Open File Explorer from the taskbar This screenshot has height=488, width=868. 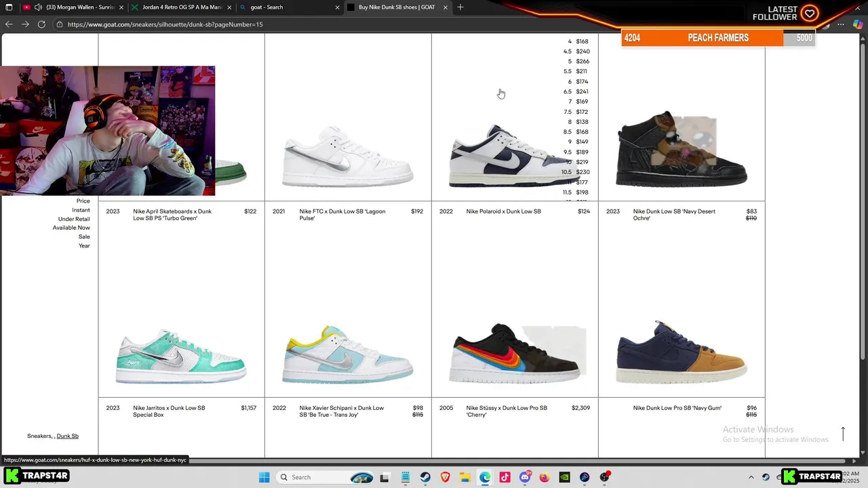click(x=465, y=477)
